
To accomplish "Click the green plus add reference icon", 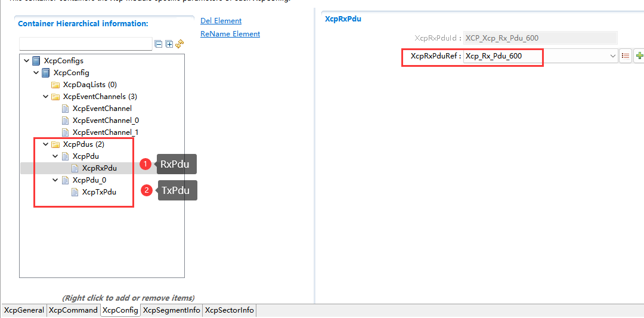I will (x=639, y=56).
